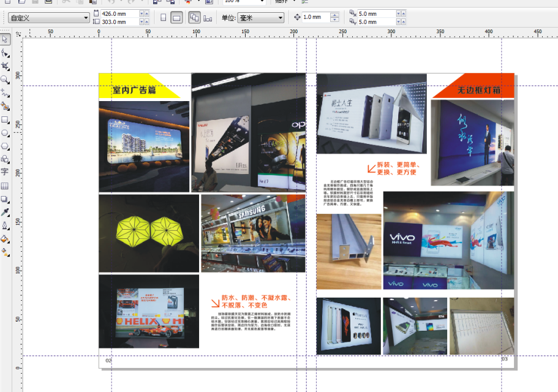Click the duplicate distance X icon
Screen dimensions: 558x392
[353, 13]
